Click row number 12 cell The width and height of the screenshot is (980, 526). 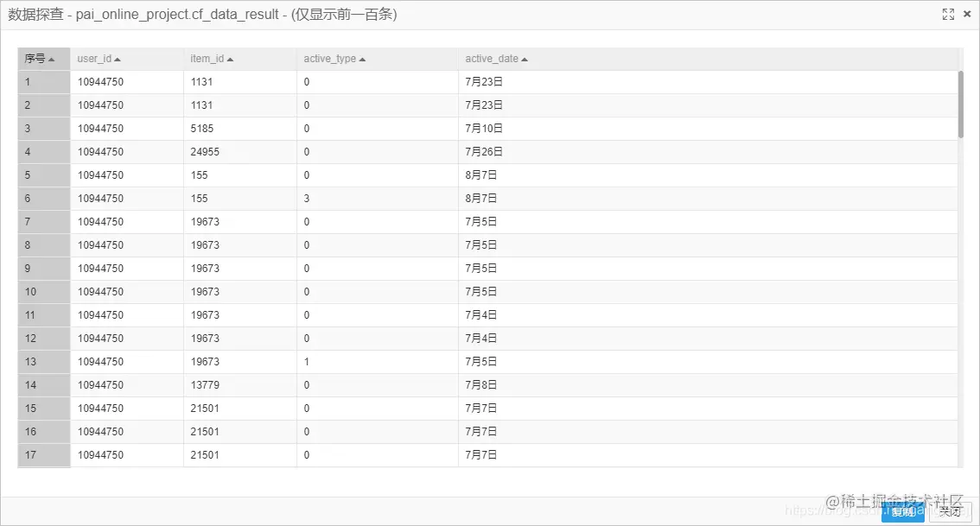(x=44, y=339)
